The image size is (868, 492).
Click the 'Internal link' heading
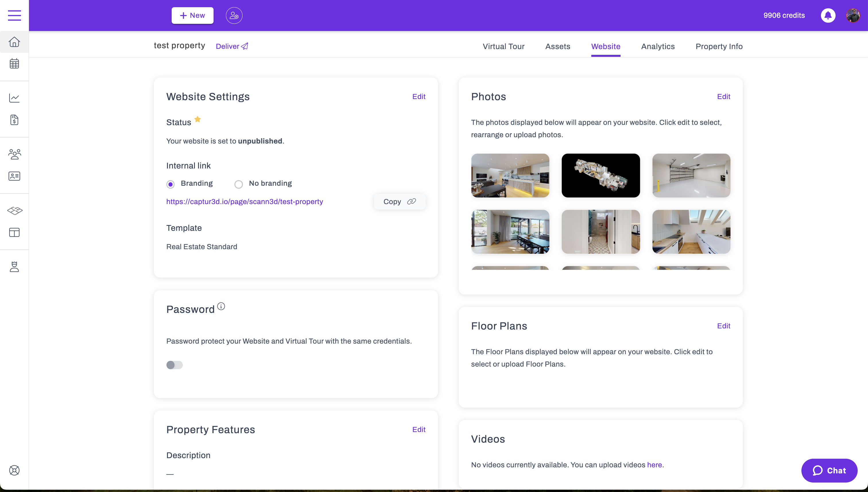(188, 166)
